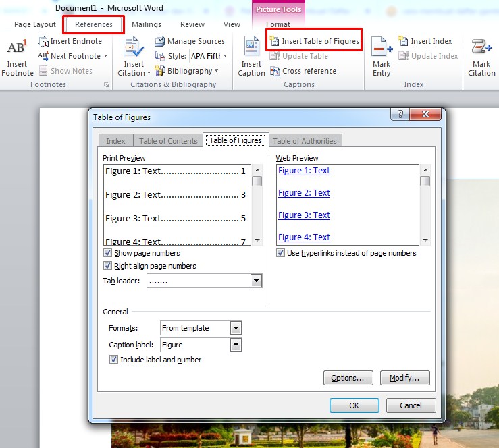499x448 pixels.
Task: Open the Review ribbon tab
Action: coord(192,24)
